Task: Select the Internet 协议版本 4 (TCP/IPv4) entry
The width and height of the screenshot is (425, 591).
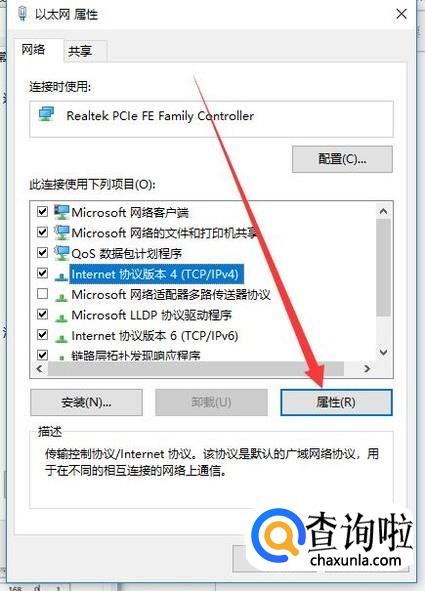Action: point(154,274)
